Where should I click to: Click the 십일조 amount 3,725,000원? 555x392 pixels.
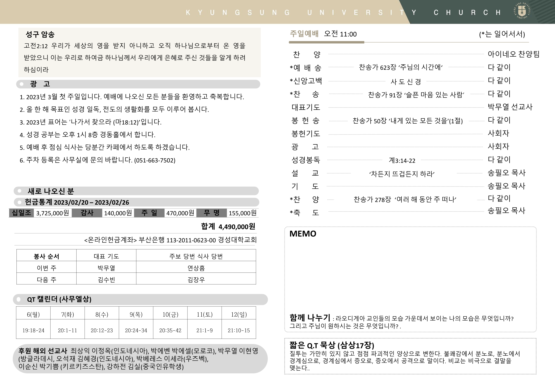(53, 213)
